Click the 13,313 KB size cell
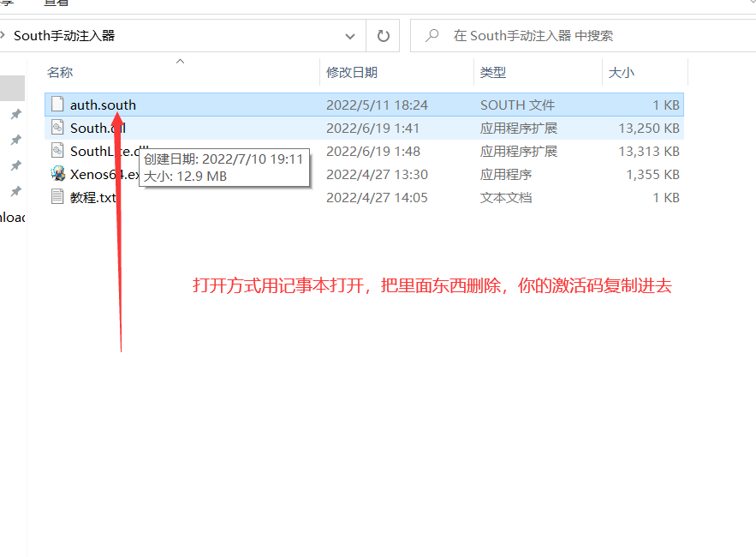This screenshot has height=557, width=756. [649, 151]
